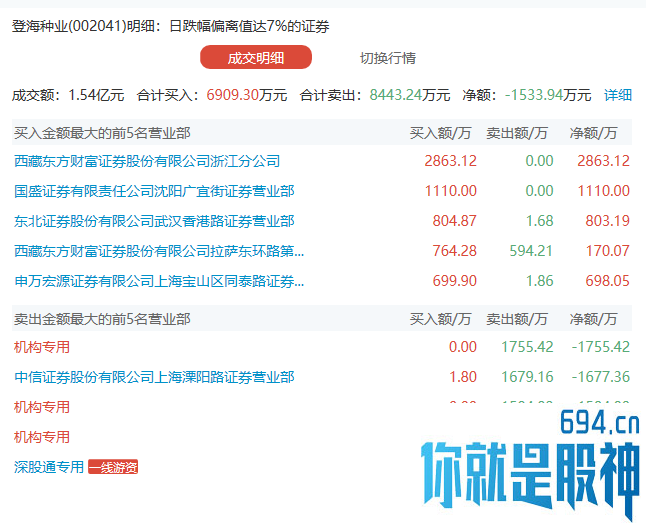Click 成交额 1.54亿元 value
646x523 pixels.
click(x=96, y=95)
